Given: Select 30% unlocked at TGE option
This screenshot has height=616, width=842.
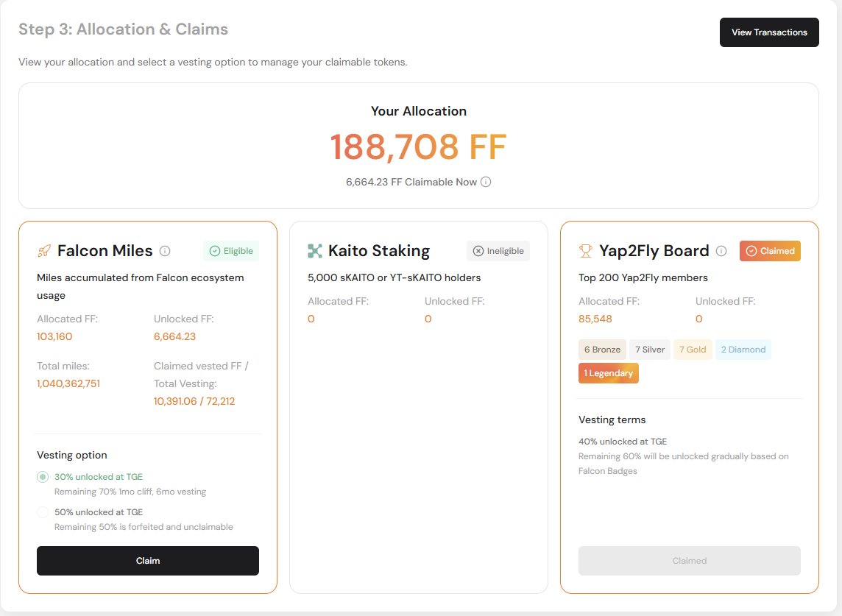Looking at the screenshot, I should tap(43, 477).
